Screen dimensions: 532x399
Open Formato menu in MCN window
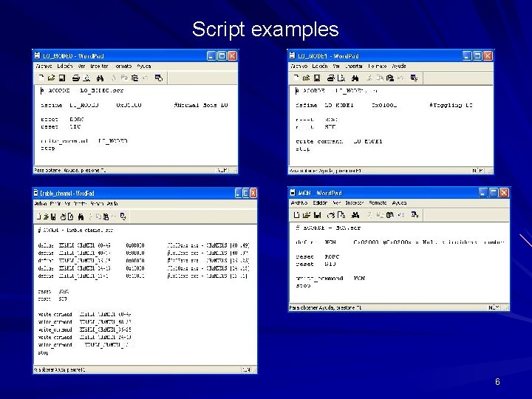tap(378, 203)
